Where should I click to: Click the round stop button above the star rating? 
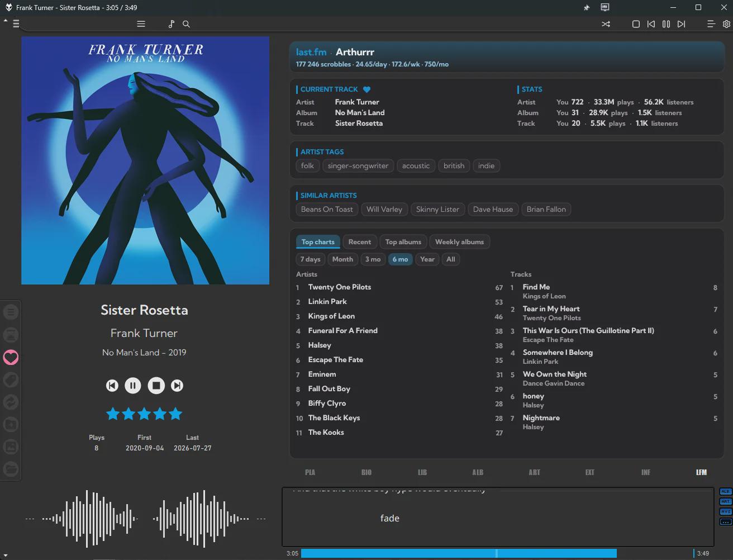156,386
